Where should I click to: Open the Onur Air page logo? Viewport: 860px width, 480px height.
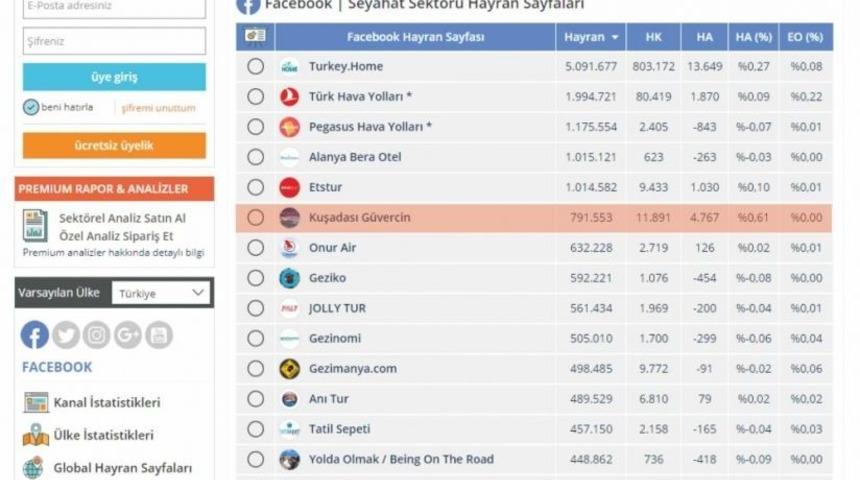pos(289,248)
